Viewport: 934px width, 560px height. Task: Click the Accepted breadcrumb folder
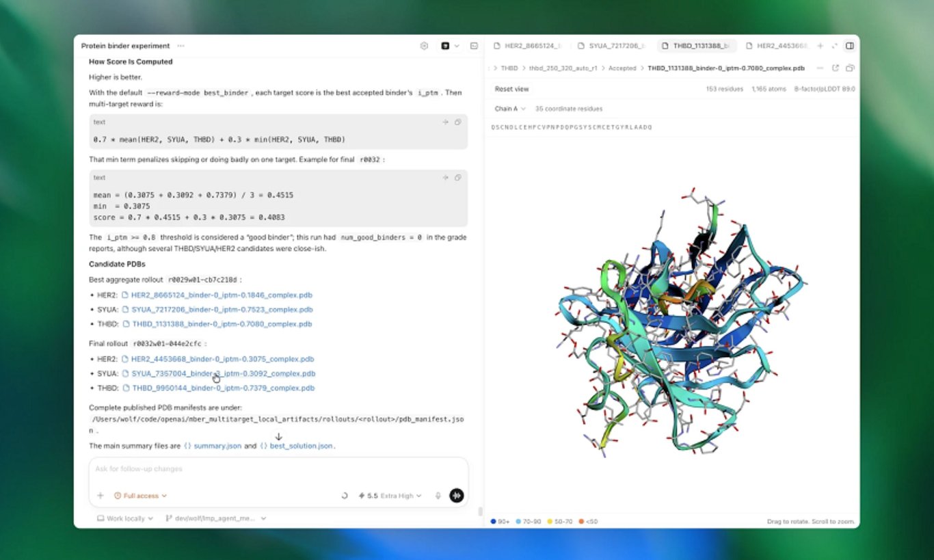coord(622,68)
